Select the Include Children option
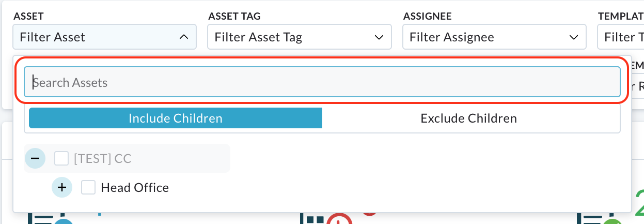This screenshot has width=644, height=224. (176, 118)
